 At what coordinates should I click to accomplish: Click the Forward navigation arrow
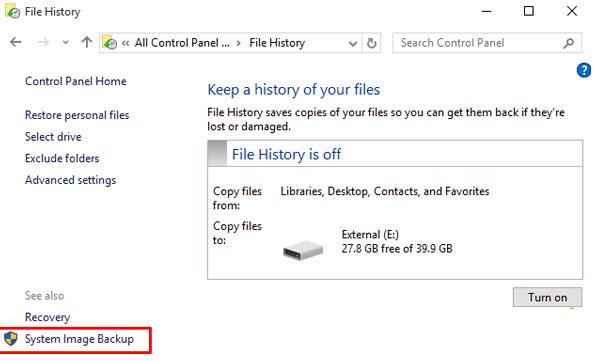43,42
